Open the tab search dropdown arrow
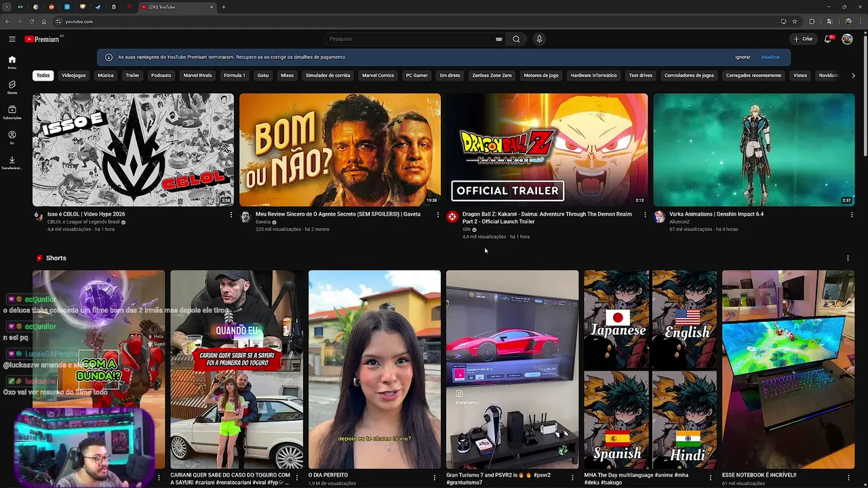The image size is (868, 488). coord(6,7)
